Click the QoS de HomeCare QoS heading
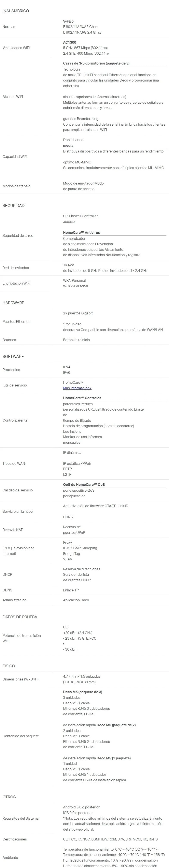Viewport: 169px width, 868px height. point(84,485)
